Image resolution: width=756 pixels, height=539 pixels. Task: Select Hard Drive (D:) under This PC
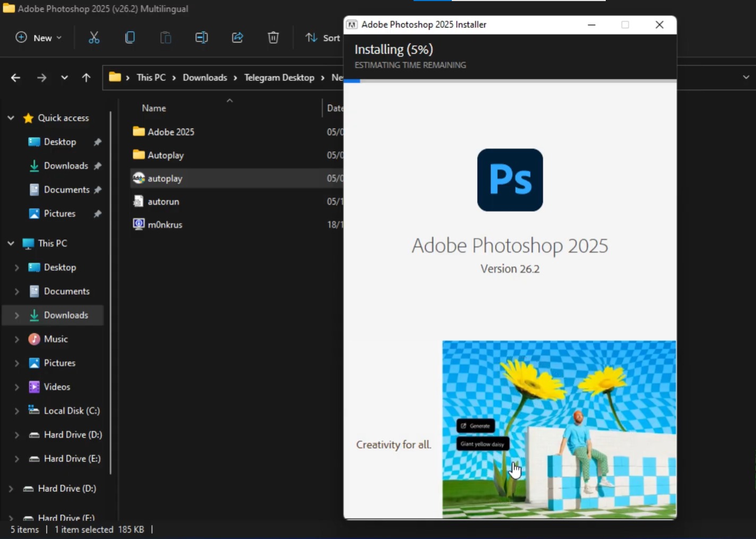coord(73,435)
